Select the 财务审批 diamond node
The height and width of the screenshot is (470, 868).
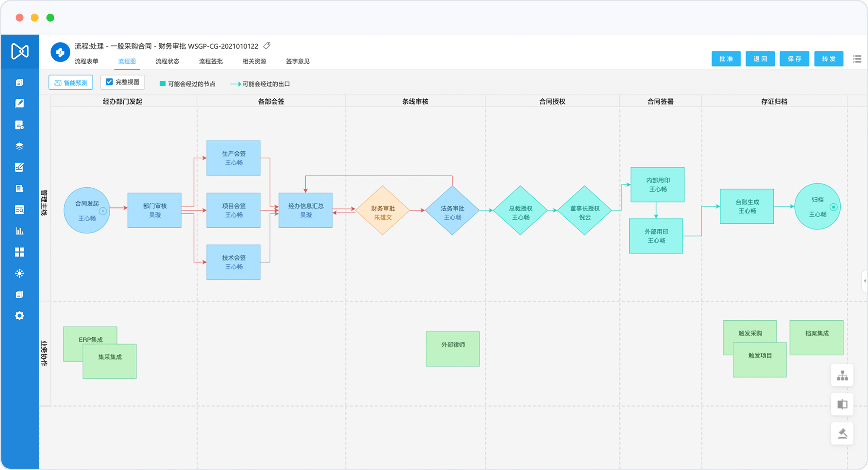pos(382,210)
